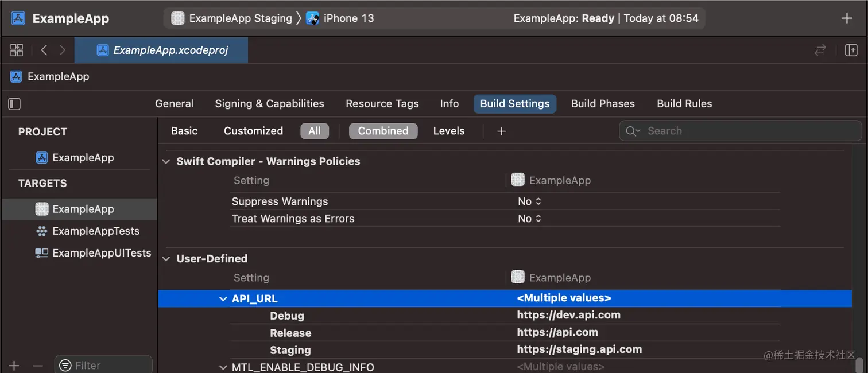
Task: Focus the build settings Search field
Action: [x=741, y=131]
